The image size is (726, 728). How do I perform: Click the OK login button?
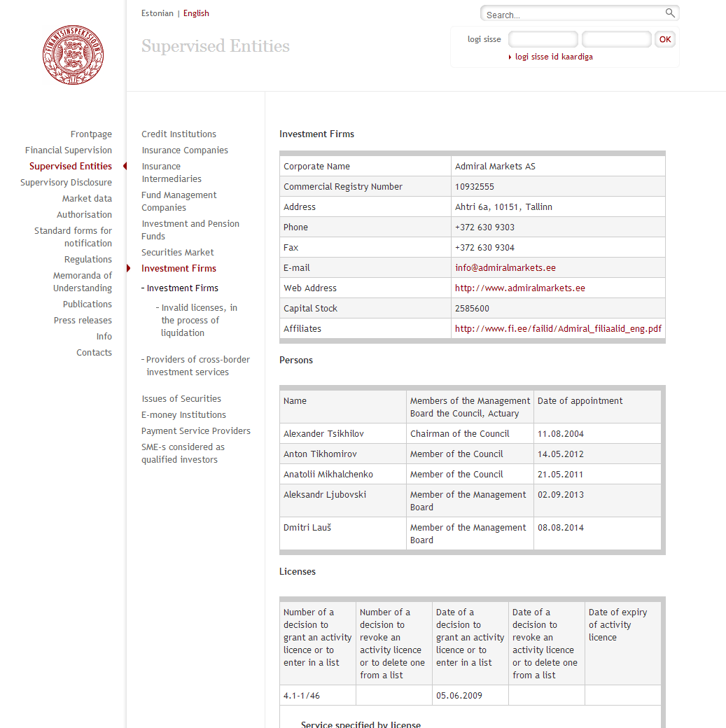[664, 39]
